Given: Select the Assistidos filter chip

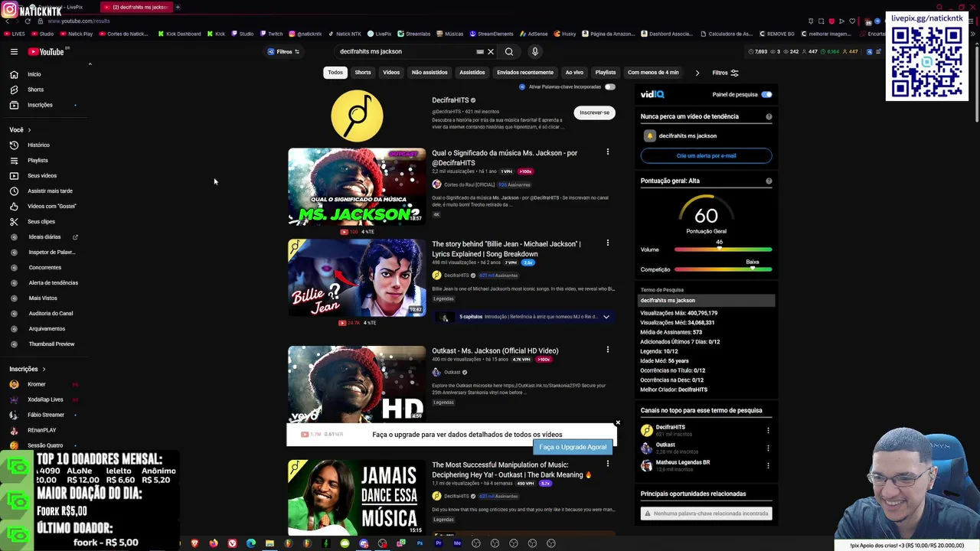Looking at the screenshot, I should [x=472, y=73].
